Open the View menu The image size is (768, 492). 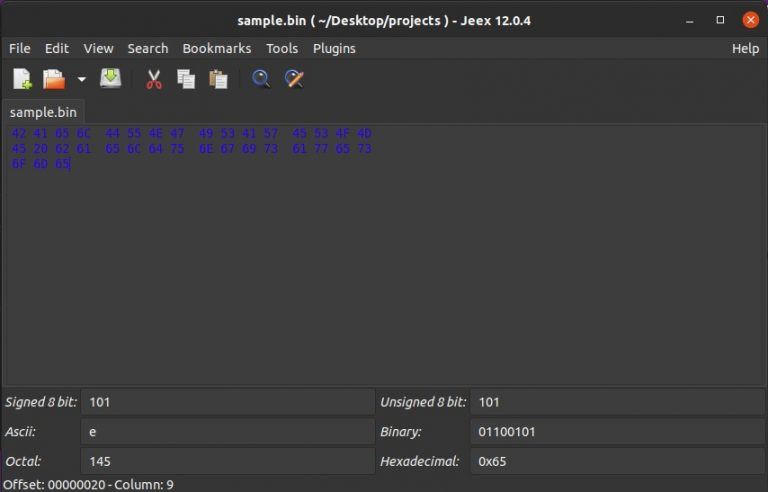coord(98,48)
